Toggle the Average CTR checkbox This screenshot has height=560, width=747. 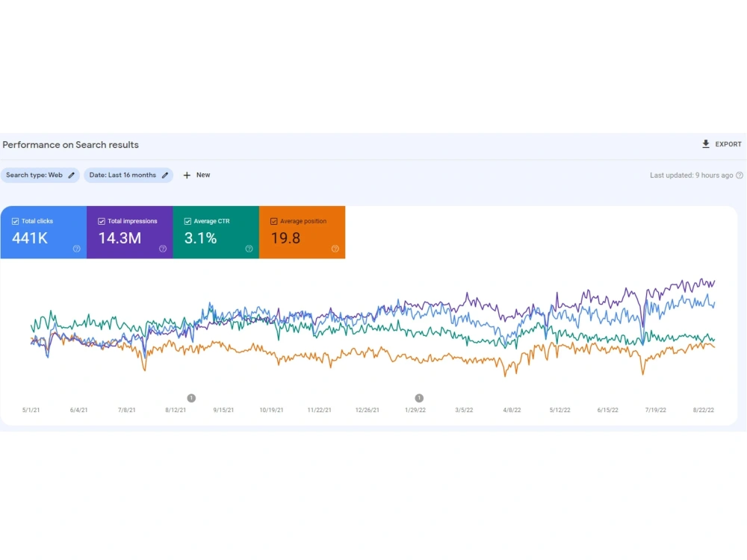(x=187, y=222)
